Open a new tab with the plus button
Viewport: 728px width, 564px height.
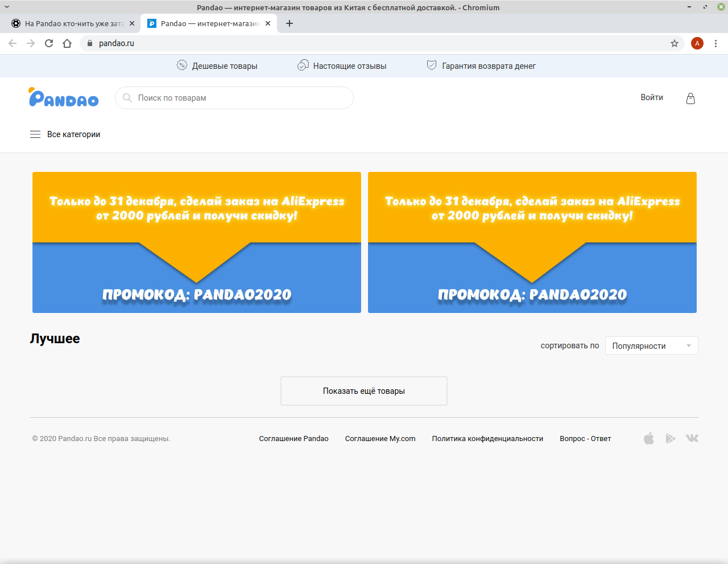coord(289,23)
